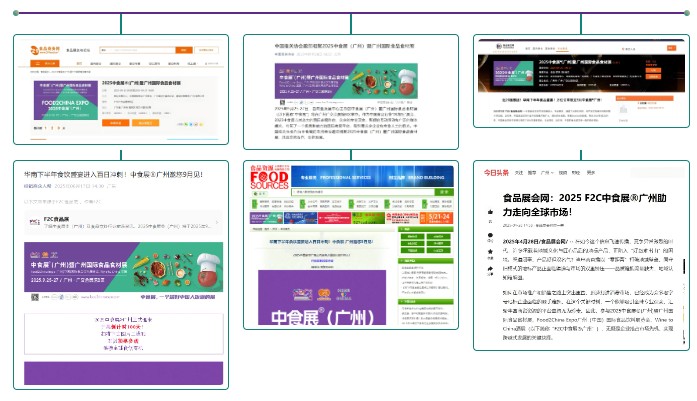Click the first green button in the Food Sources sidebar grid
697x401 pixels.
tap(412, 237)
